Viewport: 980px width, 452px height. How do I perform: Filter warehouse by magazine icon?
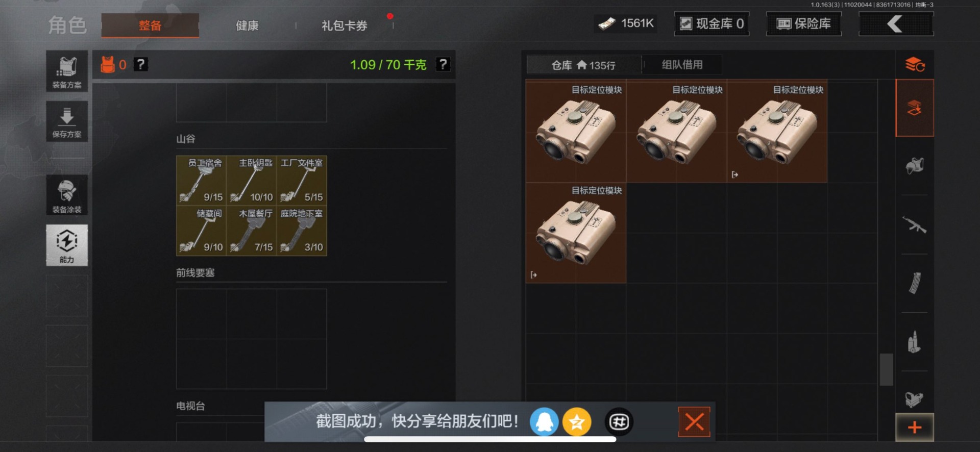(x=914, y=283)
